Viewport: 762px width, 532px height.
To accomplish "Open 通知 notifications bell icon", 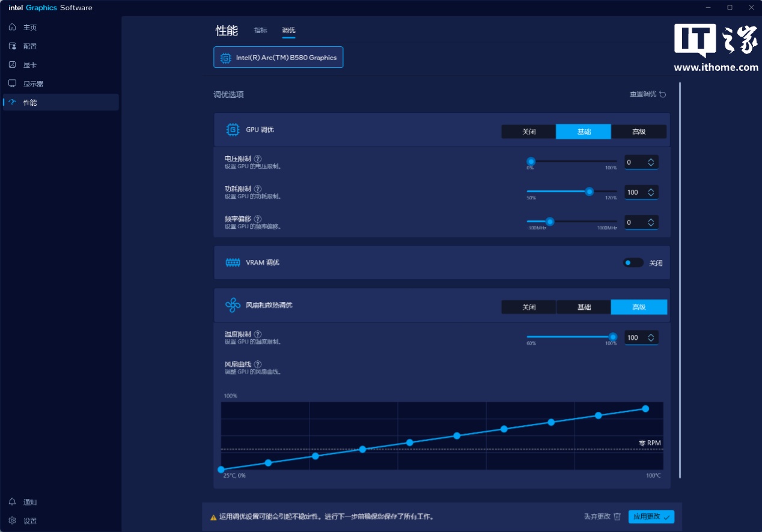I will pyautogui.click(x=12, y=502).
